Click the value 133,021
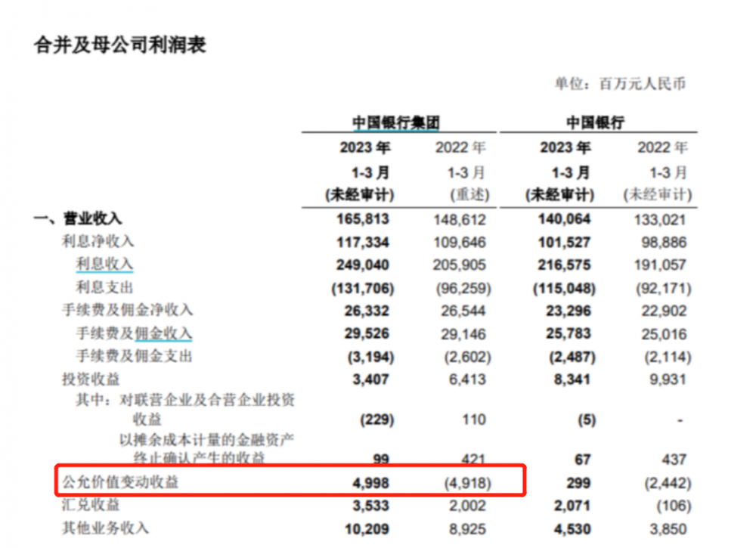This screenshot has height=548, width=756. [x=660, y=220]
